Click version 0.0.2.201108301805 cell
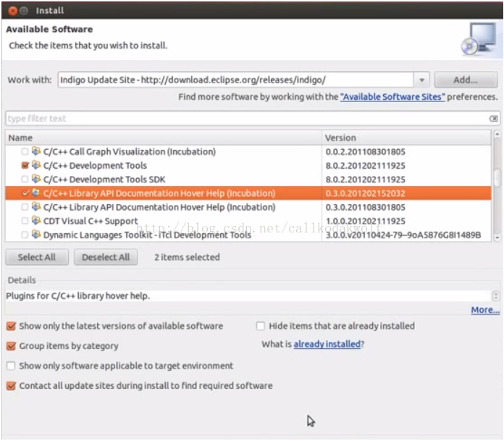504x441 pixels. pyautogui.click(x=365, y=152)
